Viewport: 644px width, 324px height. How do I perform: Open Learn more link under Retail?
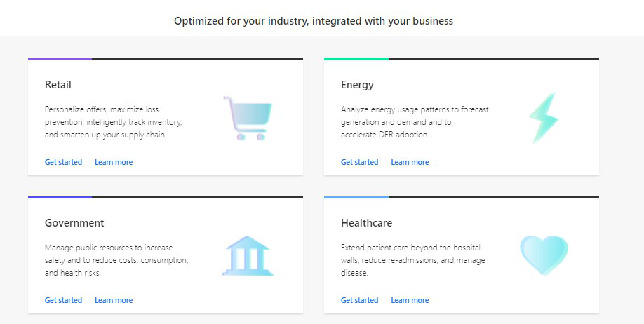click(114, 162)
